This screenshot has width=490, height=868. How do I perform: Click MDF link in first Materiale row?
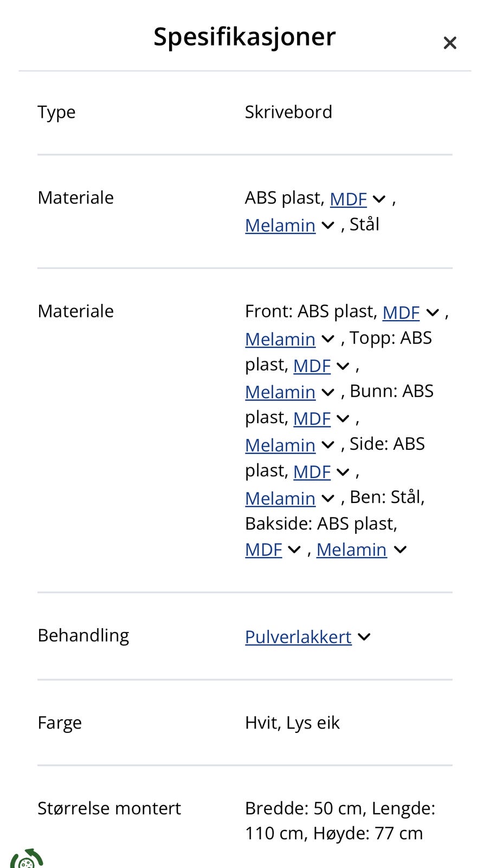[x=348, y=199]
